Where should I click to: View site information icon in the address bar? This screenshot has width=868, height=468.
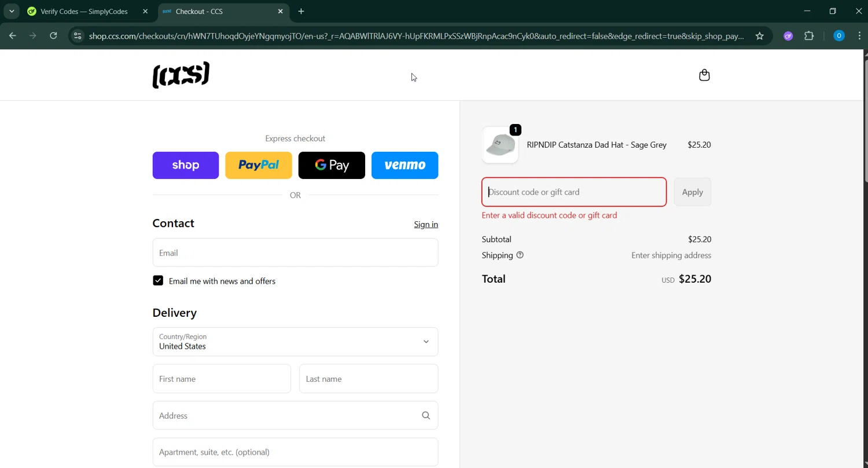coord(78,36)
